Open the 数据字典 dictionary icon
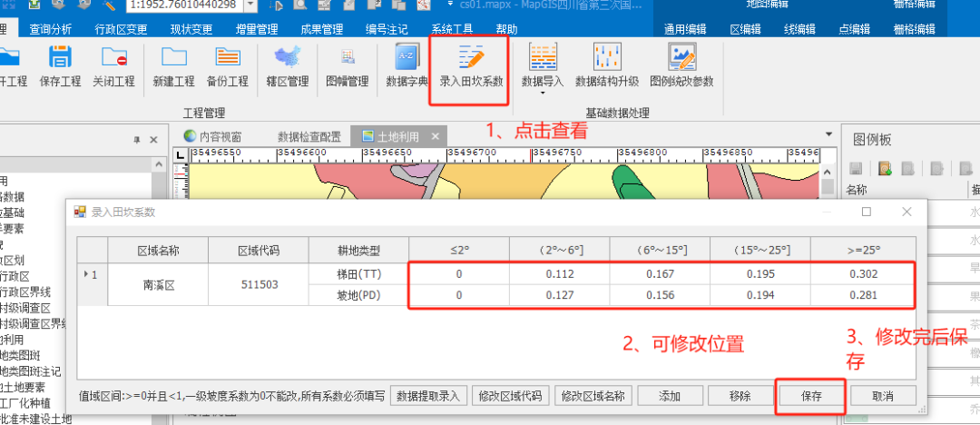The height and width of the screenshot is (425, 980). 407,58
